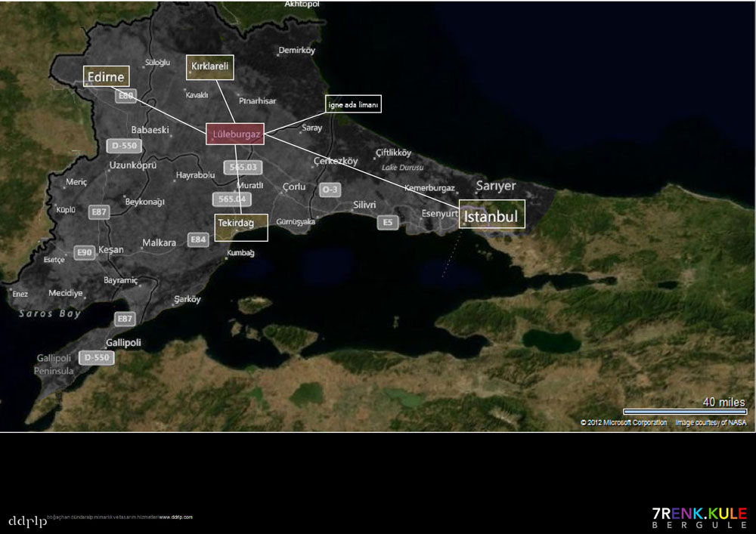Viewport: 756px width, 534px height.
Task: Click the 40 miles scale bar
Action: pos(684,411)
